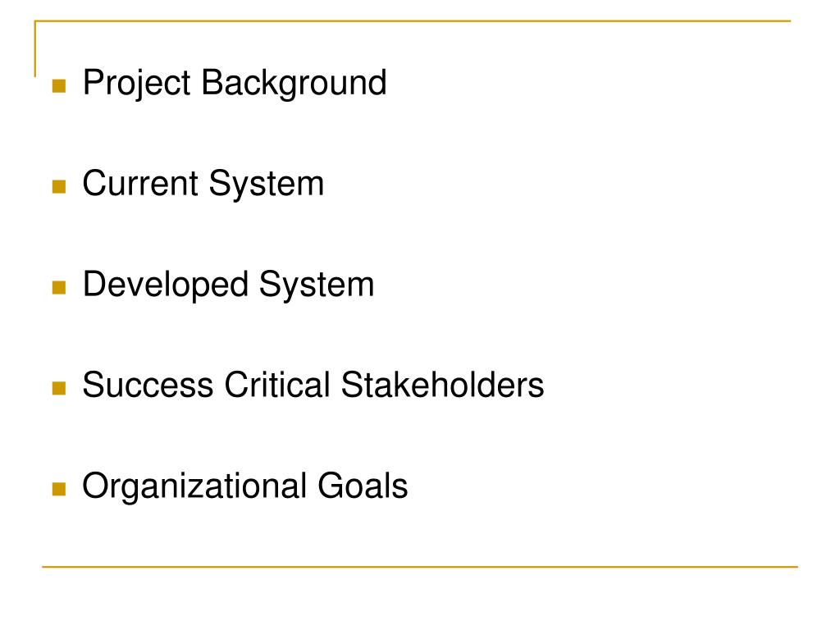
Task: Click the word "Background"
Action: tap(294, 84)
